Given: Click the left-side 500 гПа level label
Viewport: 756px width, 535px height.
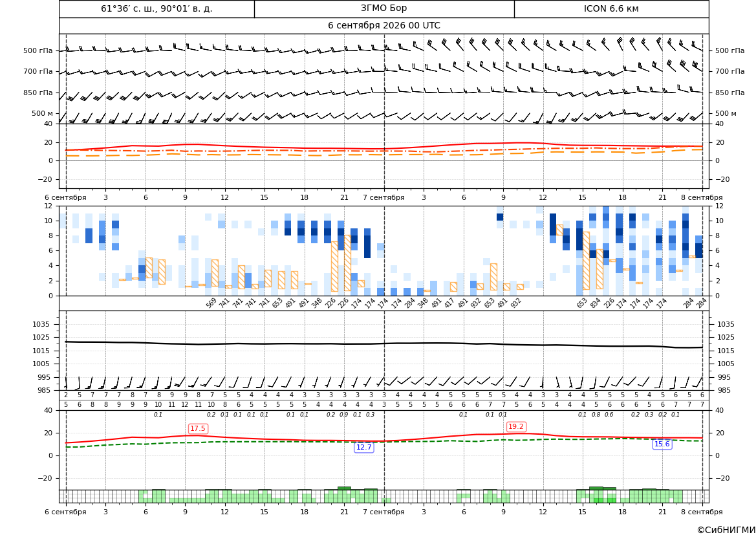Looking at the screenshot, I should click(38, 50).
